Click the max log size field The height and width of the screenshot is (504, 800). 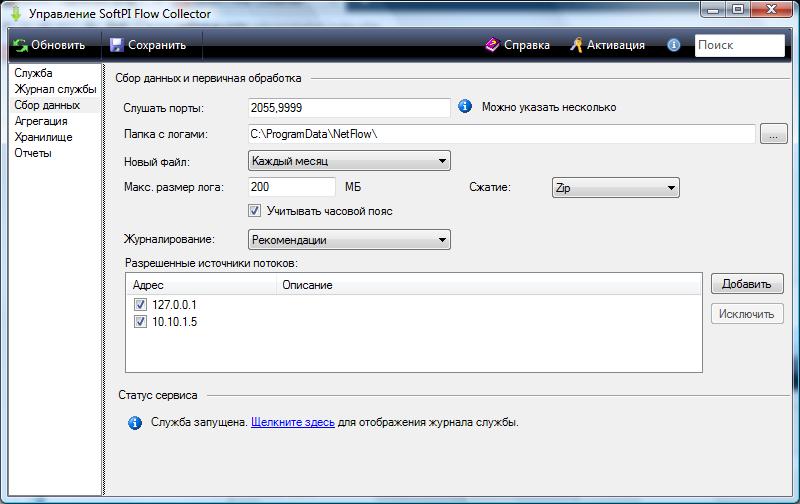pyautogui.click(x=292, y=187)
